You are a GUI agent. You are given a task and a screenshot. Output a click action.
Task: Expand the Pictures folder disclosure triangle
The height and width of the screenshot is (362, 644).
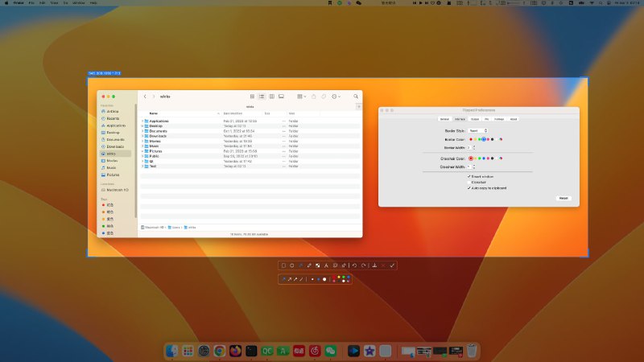(143, 150)
